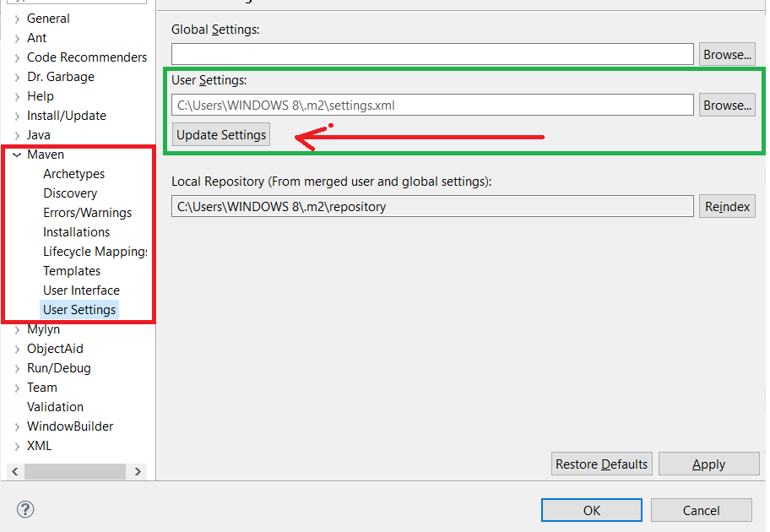Click Restore Defaults
Viewport: 770px width, 532px height.
click(601, 464)
